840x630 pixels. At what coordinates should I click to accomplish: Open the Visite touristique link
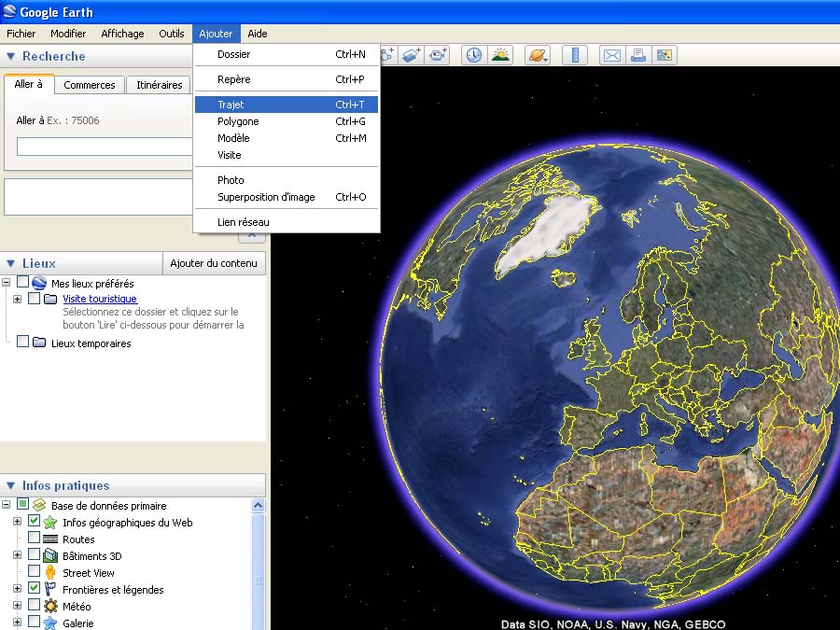(x=100, y=299)
